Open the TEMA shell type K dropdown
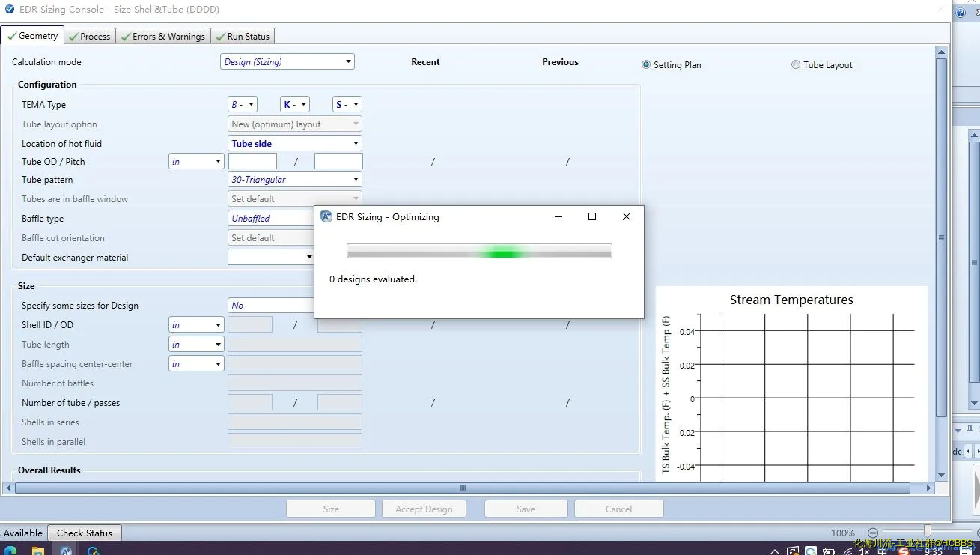Viewport: 980px width, 555px height. [295, 104]
